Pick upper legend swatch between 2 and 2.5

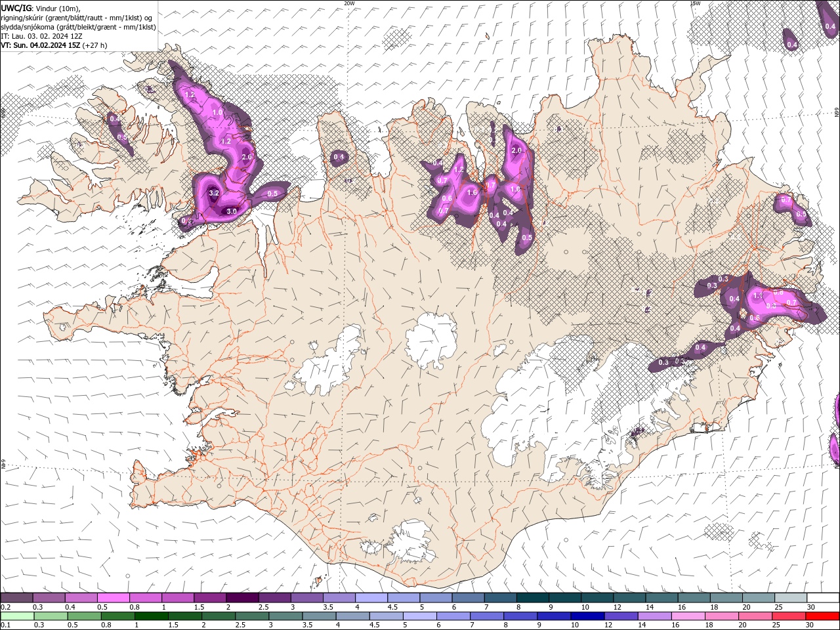pos(242,598)
